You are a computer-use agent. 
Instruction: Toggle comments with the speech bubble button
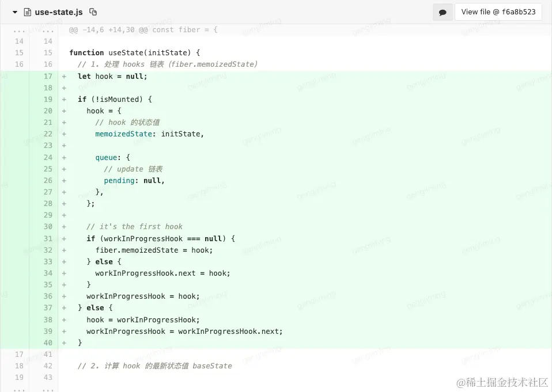point(443,12)
